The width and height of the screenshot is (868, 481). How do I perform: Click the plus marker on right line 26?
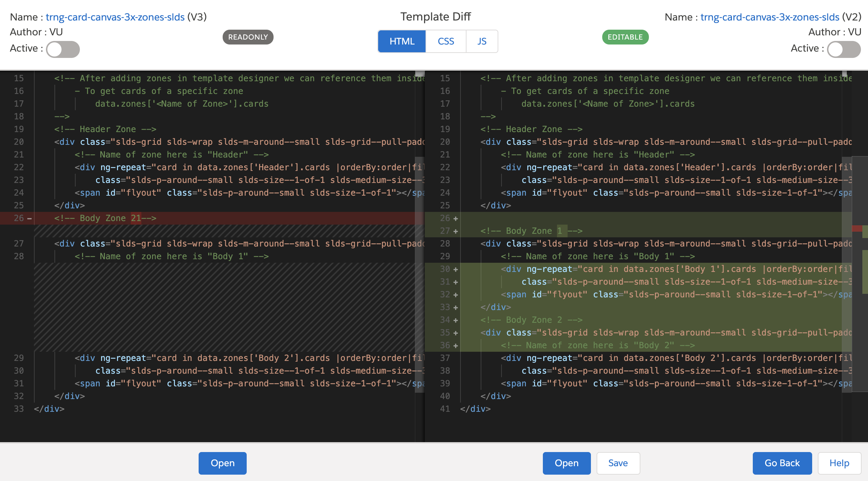point(456,219)
